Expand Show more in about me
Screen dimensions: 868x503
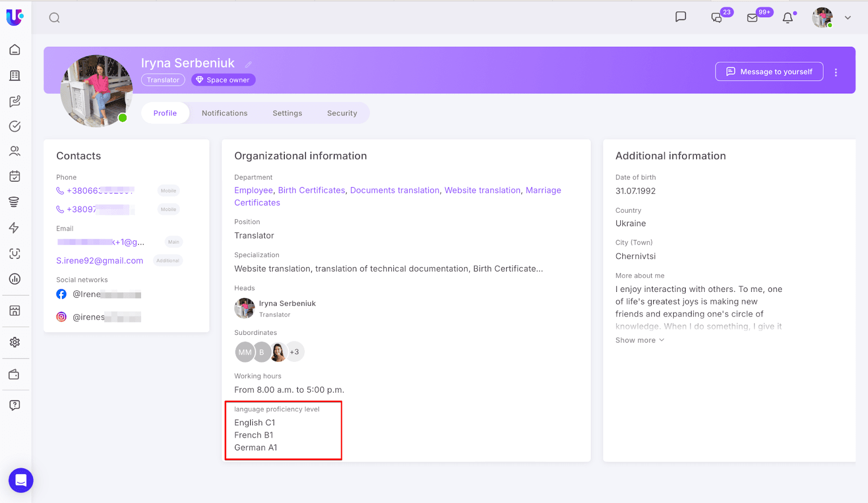(x=639, y=340)
